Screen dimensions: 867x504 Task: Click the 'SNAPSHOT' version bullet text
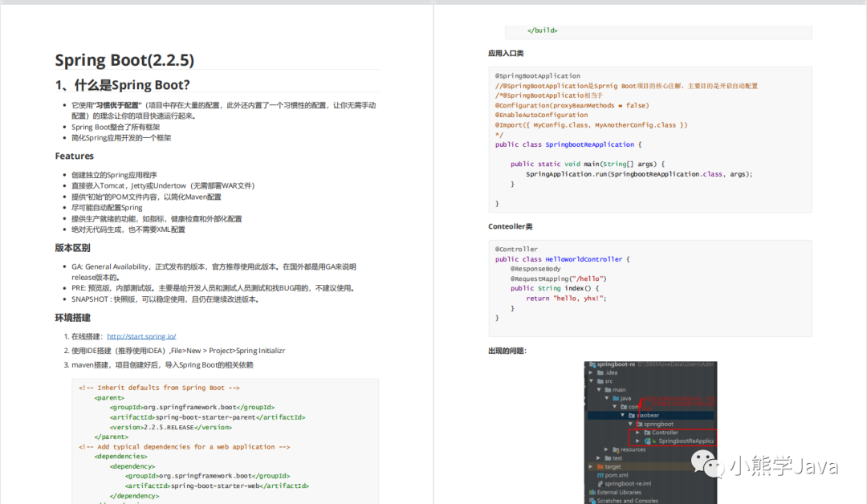point(165,299)
